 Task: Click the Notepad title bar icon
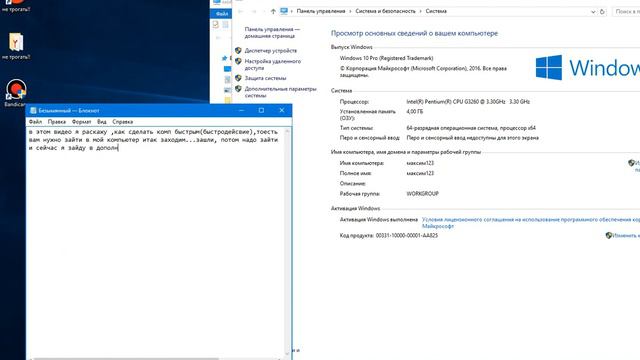(33, 111)
